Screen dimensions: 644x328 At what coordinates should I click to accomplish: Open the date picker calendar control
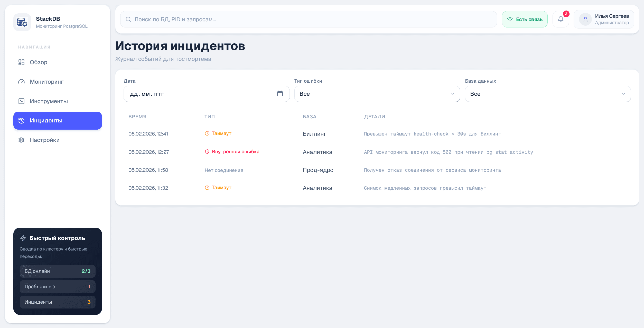click(x=280, y=94)
